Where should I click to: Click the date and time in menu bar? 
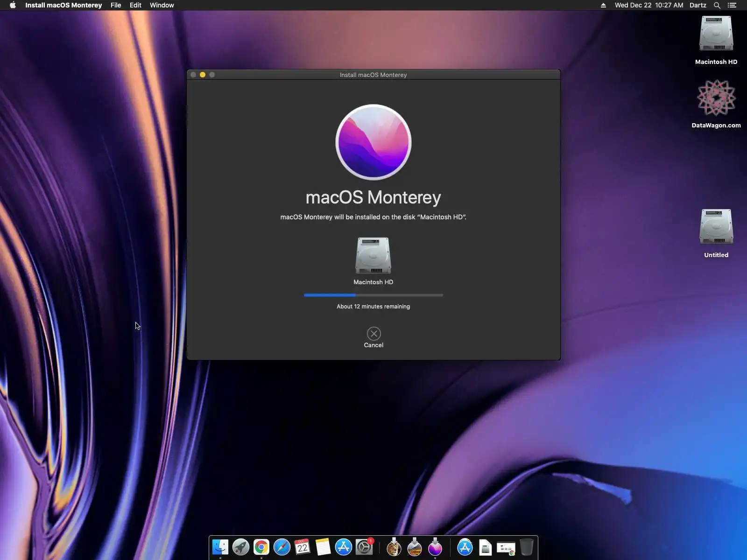pyautogui.click(x=649, y=5)
